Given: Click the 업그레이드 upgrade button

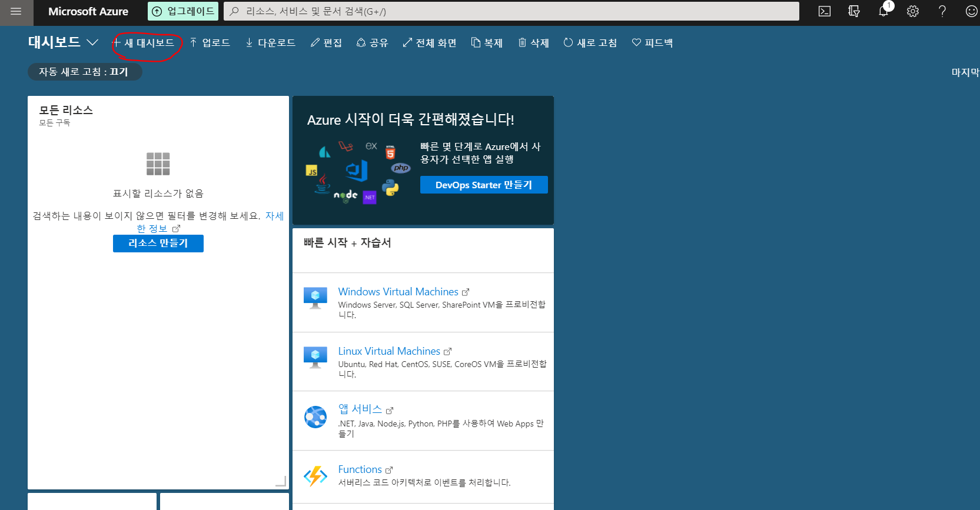Looking at the screenshot, I should coord(183,11).
